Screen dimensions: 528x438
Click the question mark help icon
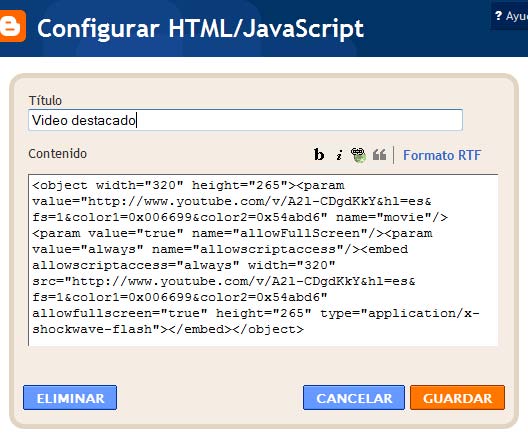tap(498, 15)
